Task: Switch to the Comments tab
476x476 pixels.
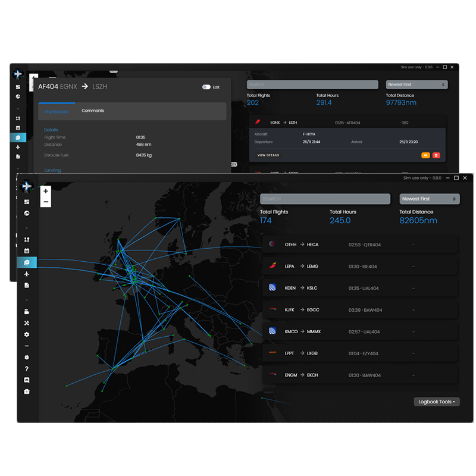Action: click(93, 111)
